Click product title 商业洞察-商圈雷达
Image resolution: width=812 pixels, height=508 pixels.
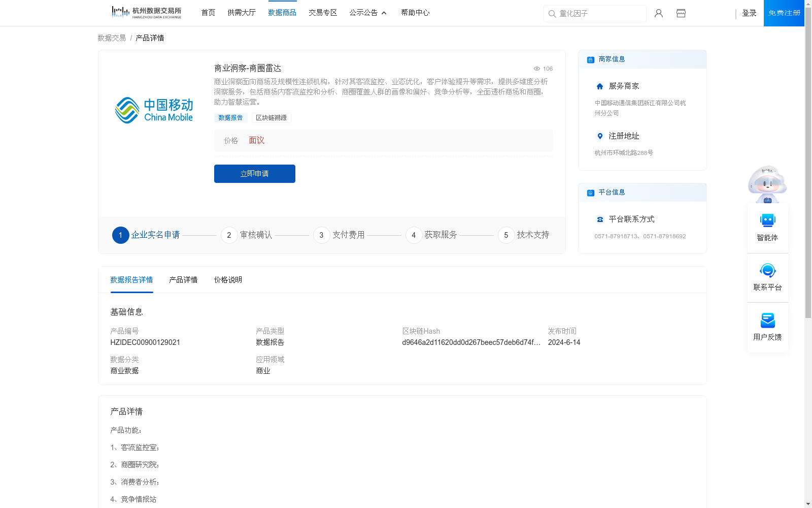click(x=248, y=68)
